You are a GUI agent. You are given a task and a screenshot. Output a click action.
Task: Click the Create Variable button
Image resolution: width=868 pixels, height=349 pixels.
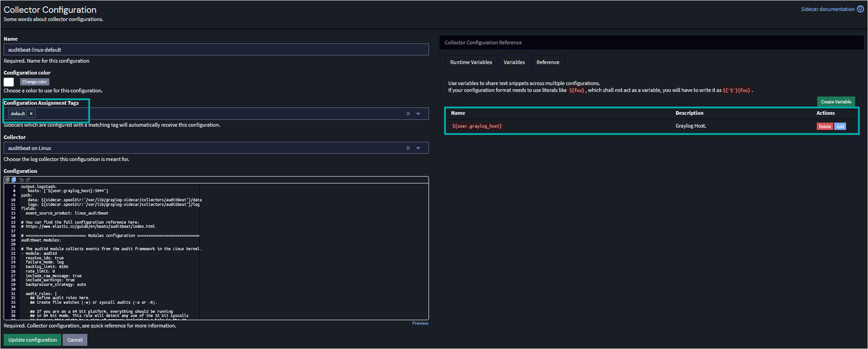click(x=836, y=102)
